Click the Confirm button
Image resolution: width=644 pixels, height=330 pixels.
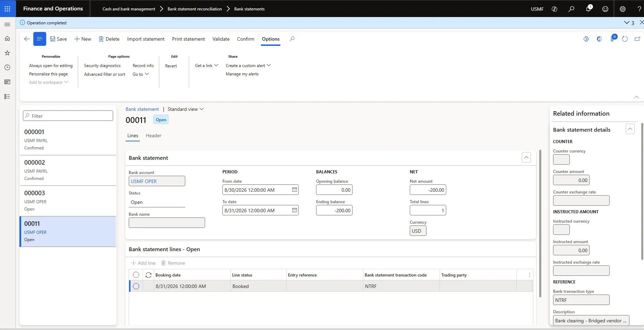click(246, 39)
